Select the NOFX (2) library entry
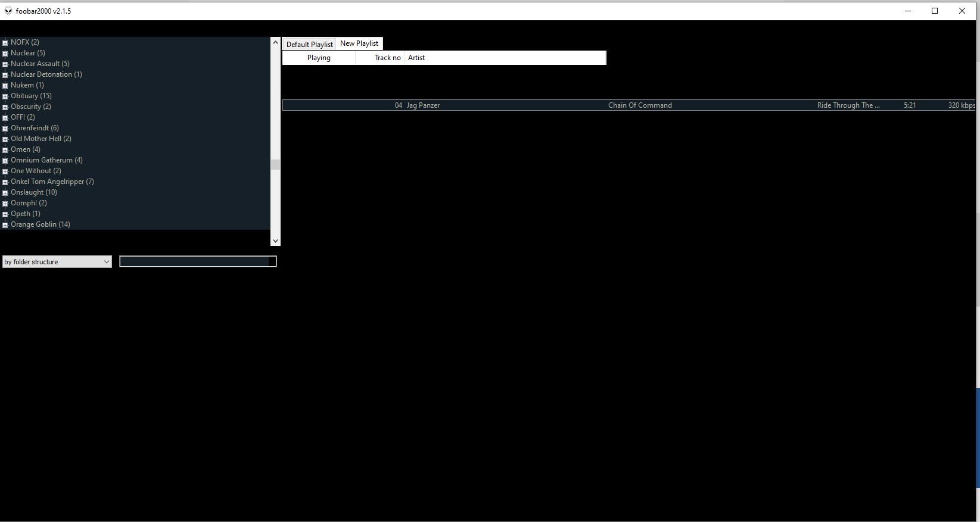Image resolution: width=980 pixels, height=522 pixels. [x=25, y=42]
